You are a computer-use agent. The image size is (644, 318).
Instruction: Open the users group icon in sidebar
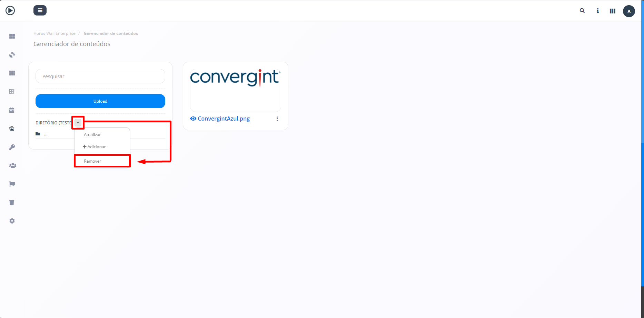(12, 165)
